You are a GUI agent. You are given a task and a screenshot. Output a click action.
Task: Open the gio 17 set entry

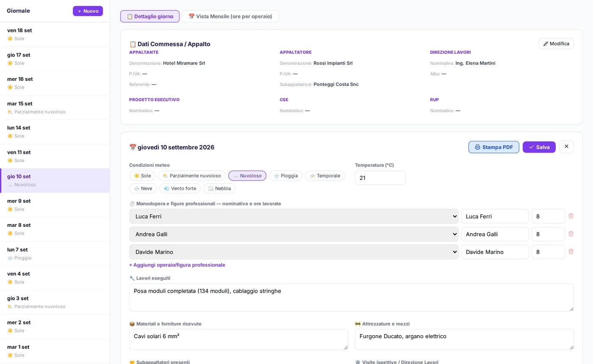[x=55, y=59]
